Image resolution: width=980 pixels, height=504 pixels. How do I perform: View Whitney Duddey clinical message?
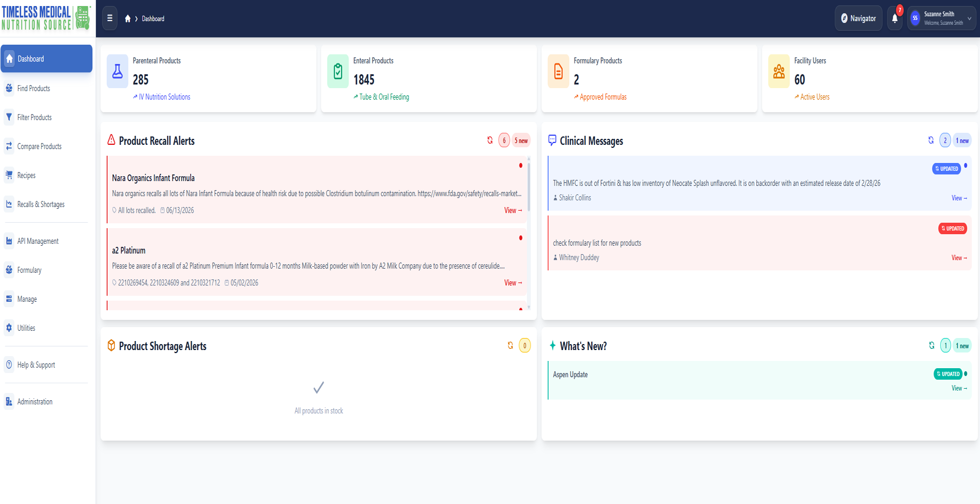point(959,258)
